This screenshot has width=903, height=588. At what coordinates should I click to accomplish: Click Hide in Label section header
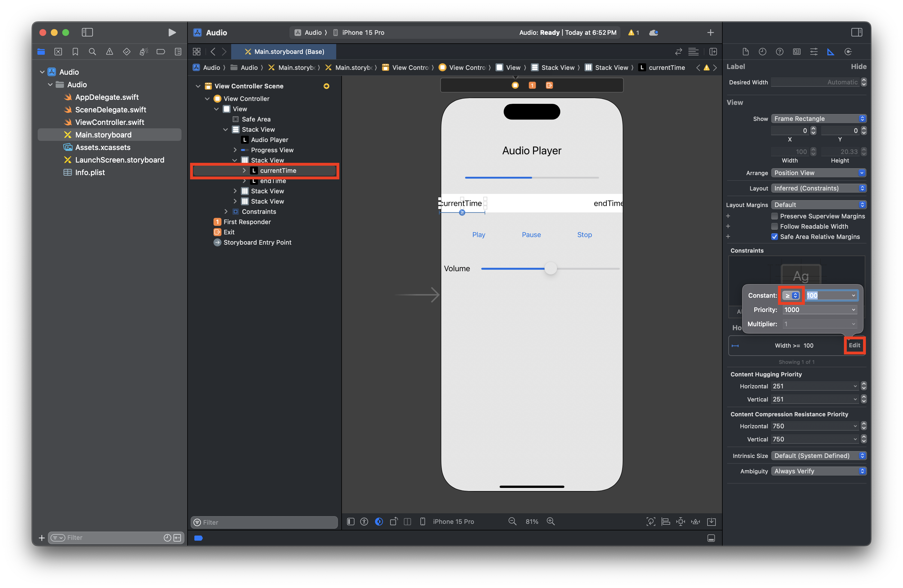point(858,67)
